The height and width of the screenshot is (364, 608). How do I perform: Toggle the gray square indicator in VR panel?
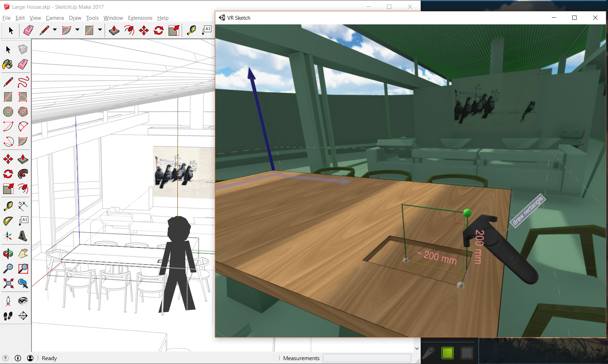point(467,353)
